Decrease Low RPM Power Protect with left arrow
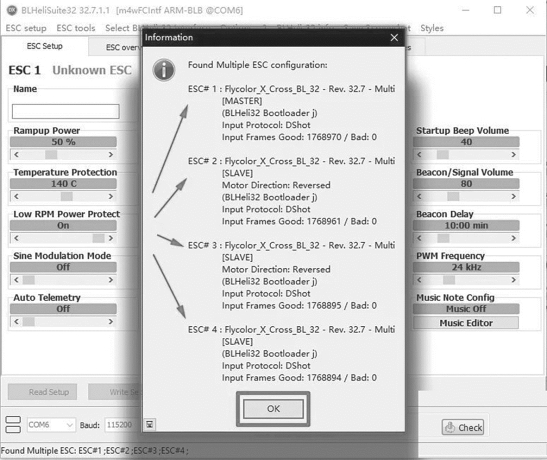The height and width of the screenshot is (460, 547). 16,238
